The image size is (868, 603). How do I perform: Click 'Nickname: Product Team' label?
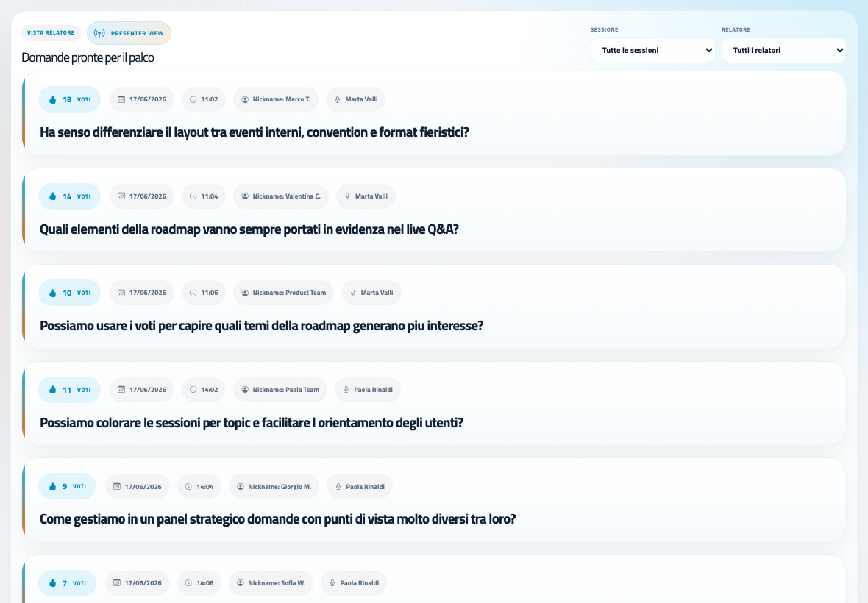tap(290, 293)
